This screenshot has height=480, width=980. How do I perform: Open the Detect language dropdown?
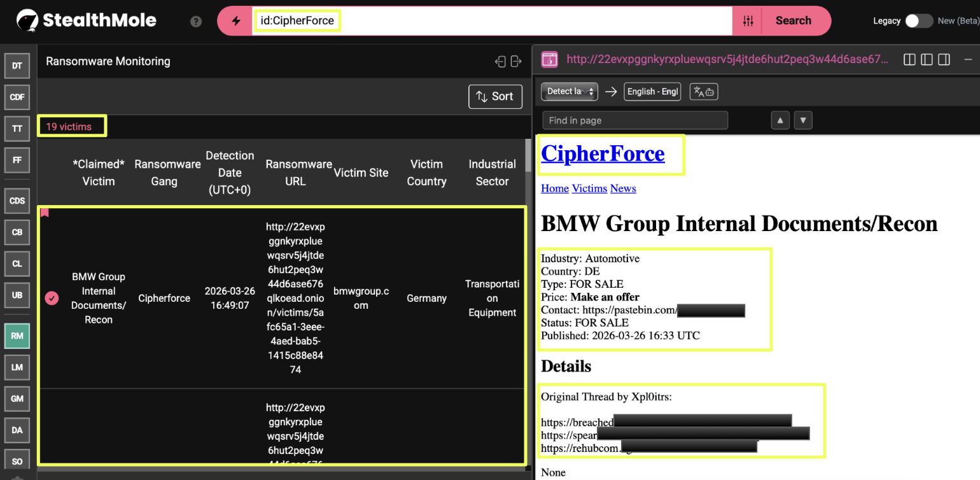[570, 92]
